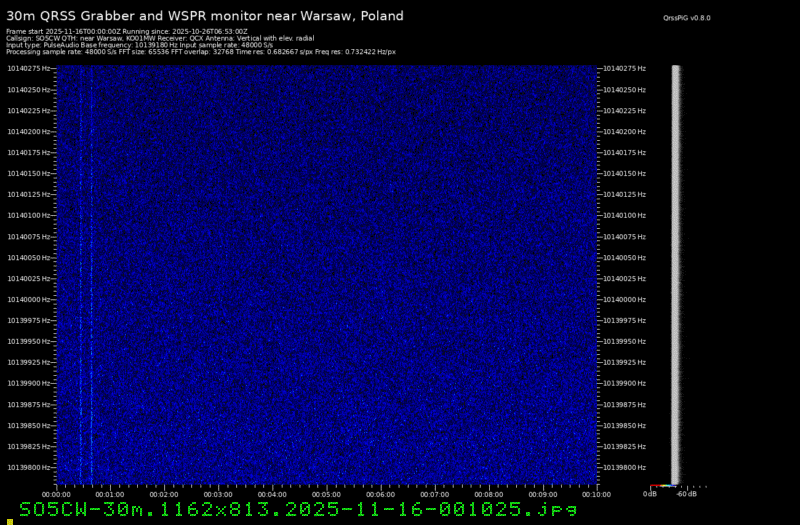Click the QrssPiG v0.8.0 version label

[687, 18]
